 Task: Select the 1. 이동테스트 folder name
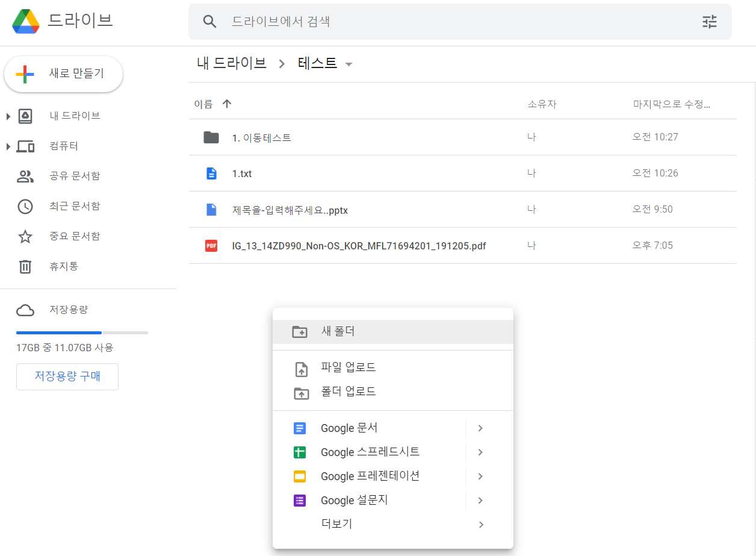point(262,138)
